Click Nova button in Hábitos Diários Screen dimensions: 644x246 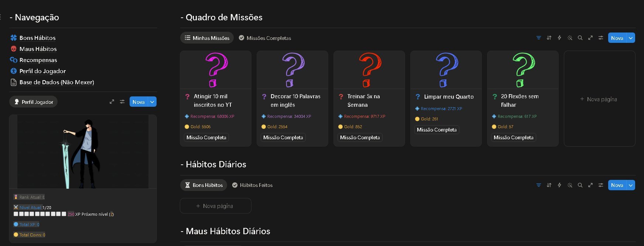pyautogui.click(x=617, y=185)
